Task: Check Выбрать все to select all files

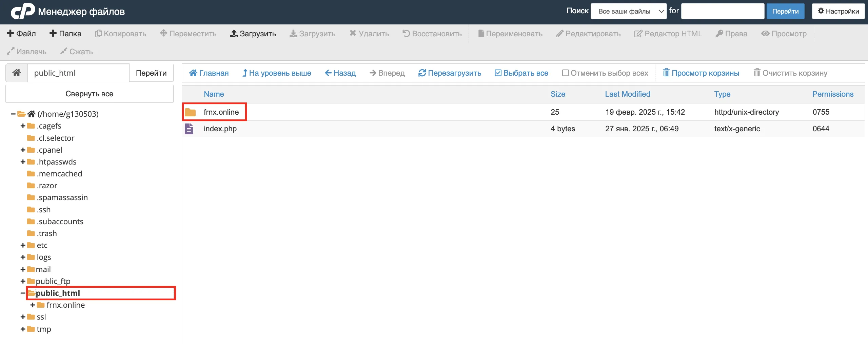Action: [521, 73]
